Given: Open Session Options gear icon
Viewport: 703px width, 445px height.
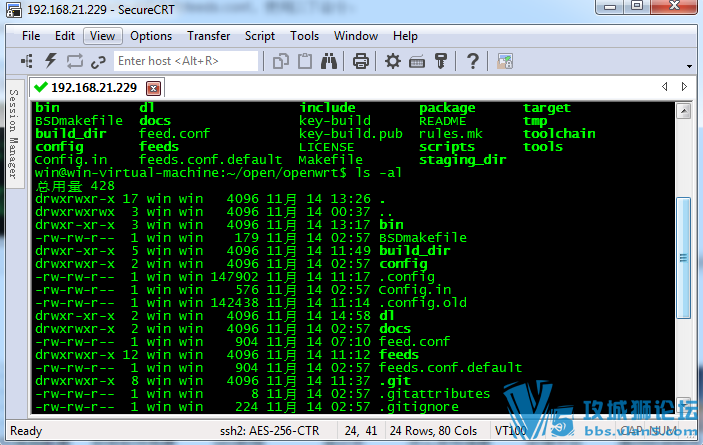Looking at the screenshot, I should (x=393, y=61).
